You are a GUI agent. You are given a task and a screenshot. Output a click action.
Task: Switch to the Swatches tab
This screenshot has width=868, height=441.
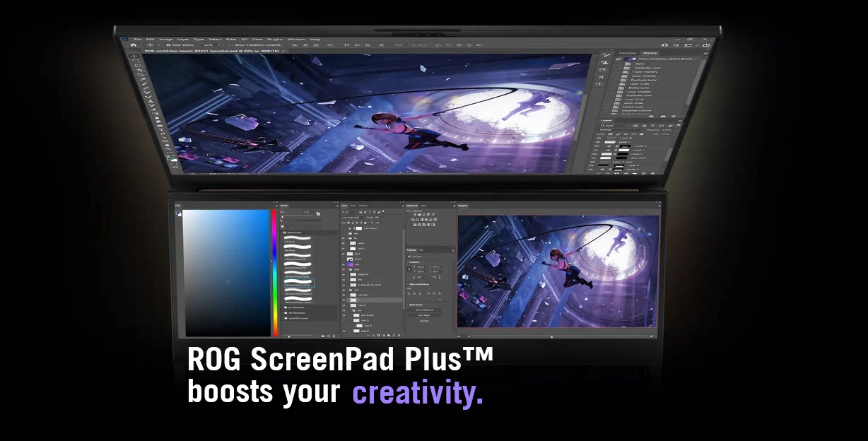pyautogui.click(x=628, y=53)
